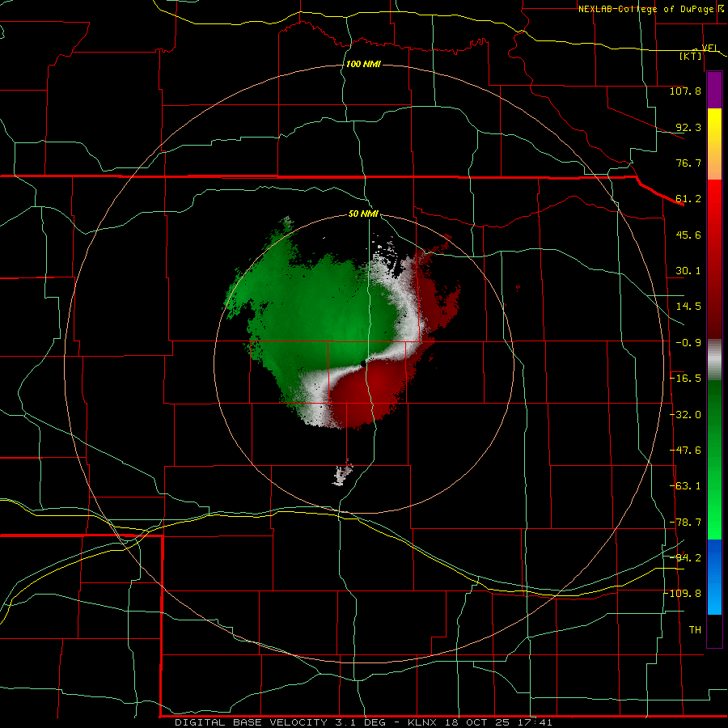Click the VEL label above the color scale

click(709, 48)
